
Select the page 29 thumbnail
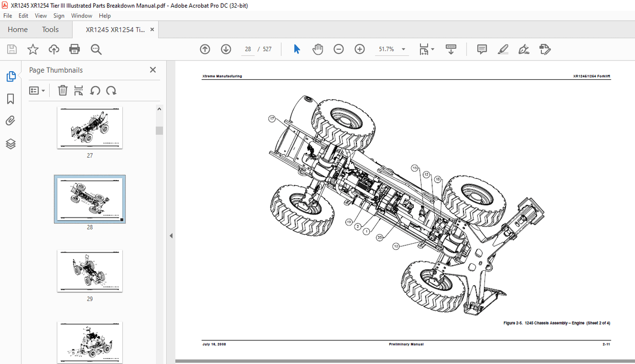point(90,271)
